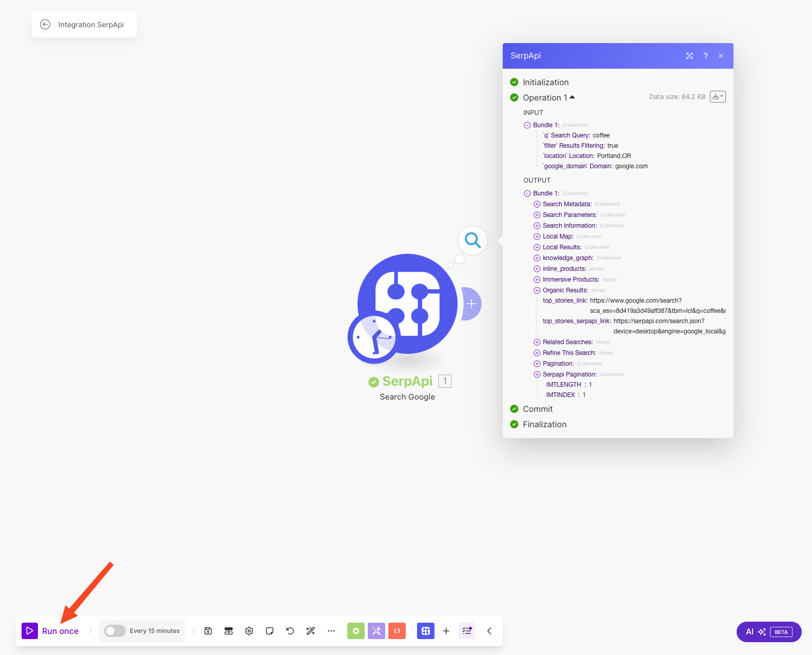Click the Domain google.com value
Image resolution: width=812 pixels, height=655 pixels.
pos(631,166)
